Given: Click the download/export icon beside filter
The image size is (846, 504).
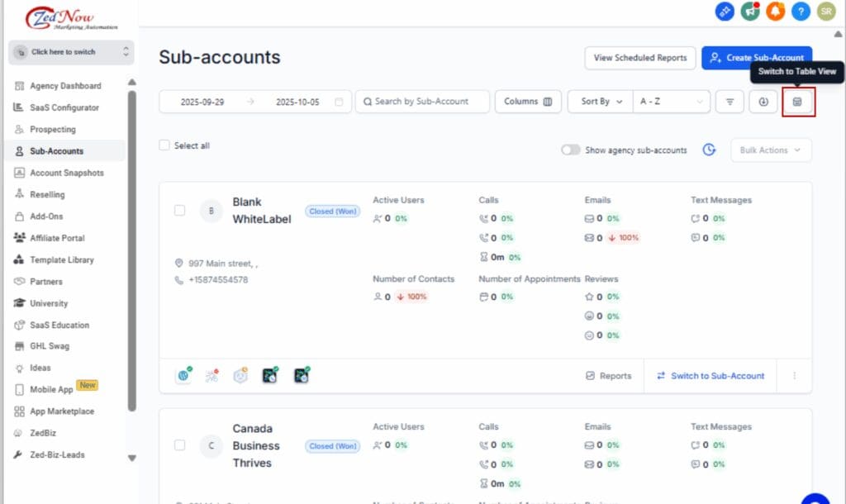Looking at the screenshot, I should [763, 102].
